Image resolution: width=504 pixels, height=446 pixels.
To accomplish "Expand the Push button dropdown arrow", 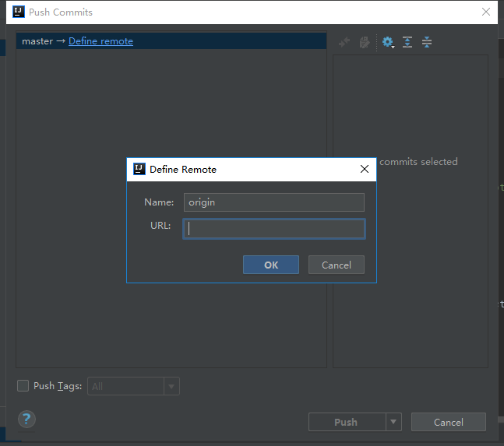I will tap(393, 422).
